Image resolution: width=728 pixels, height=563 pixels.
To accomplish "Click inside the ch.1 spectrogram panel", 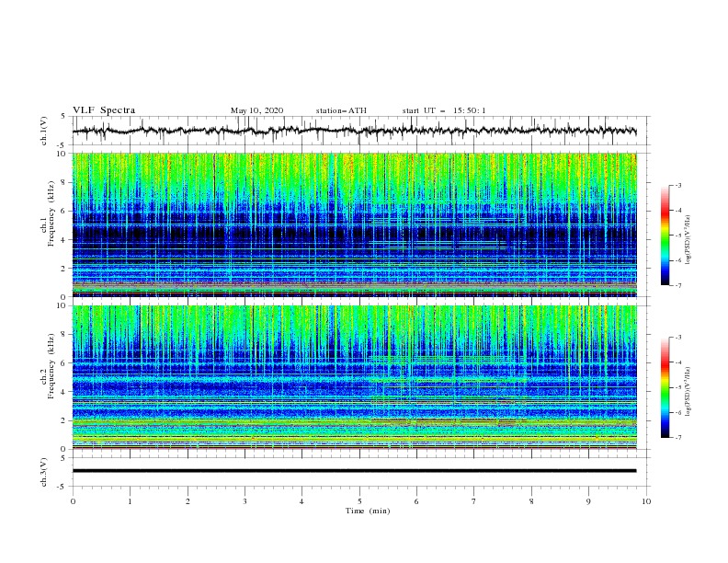I will tap(354, 224).
